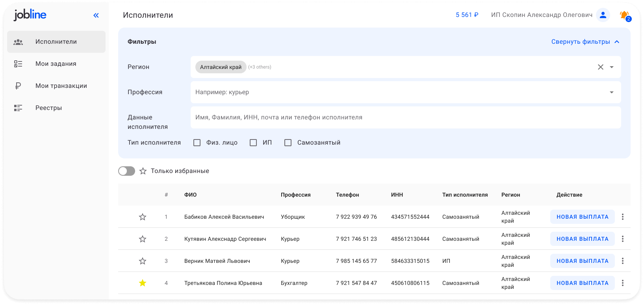Click INN 584633315015
The width and height of the screenshot is (644, 305).
tap(410, 261)
